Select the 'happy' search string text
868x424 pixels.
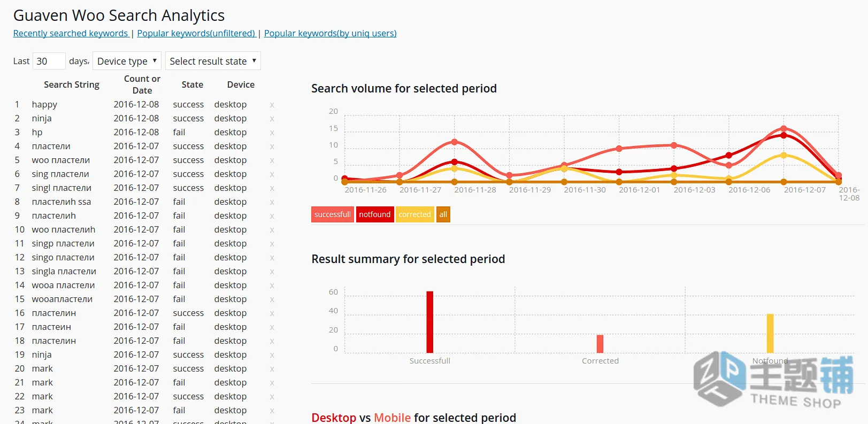[44, 105]
